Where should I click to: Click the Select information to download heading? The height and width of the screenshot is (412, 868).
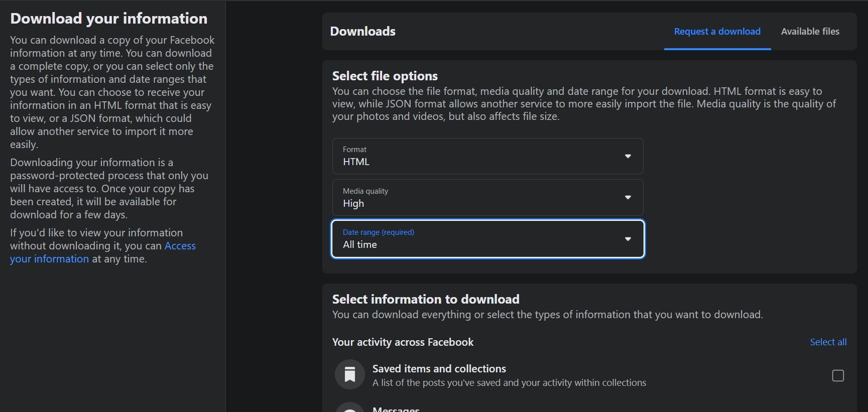point(426,299)
